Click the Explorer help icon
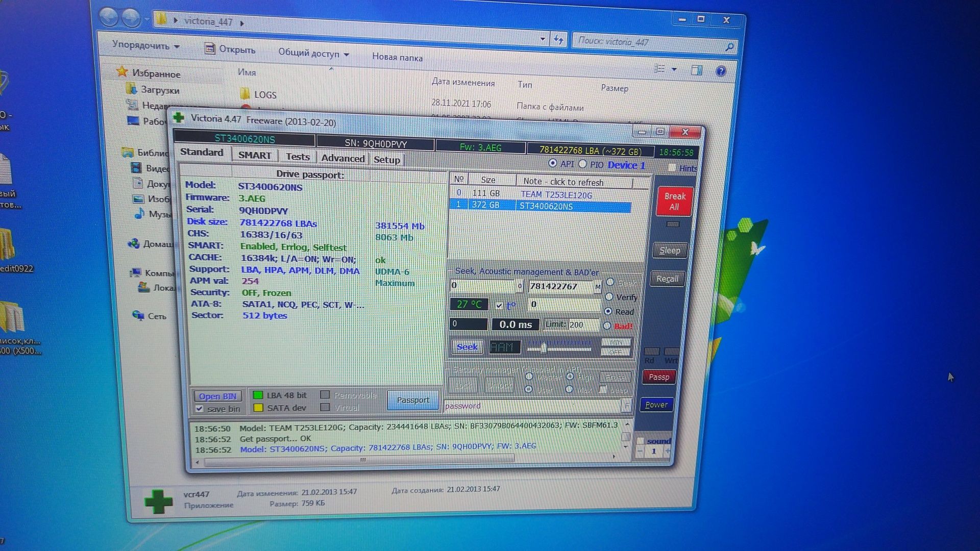Viewport: 980px width, 551px height. point(721,71)
